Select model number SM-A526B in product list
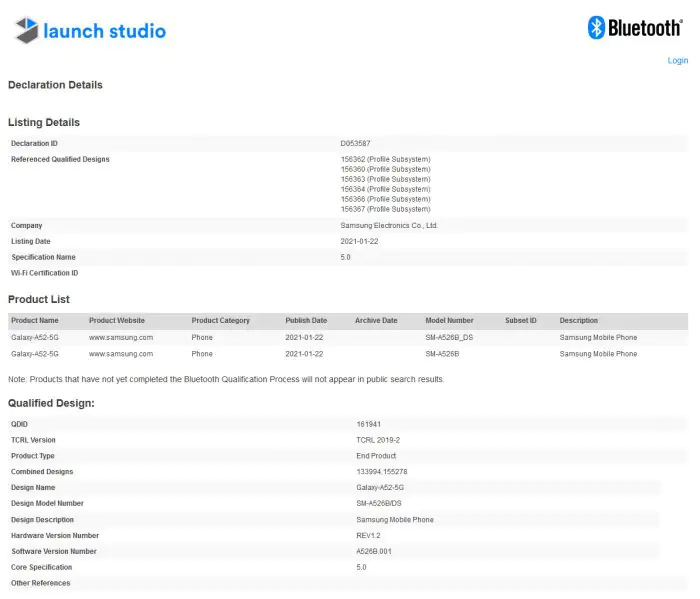 [442, 354]
